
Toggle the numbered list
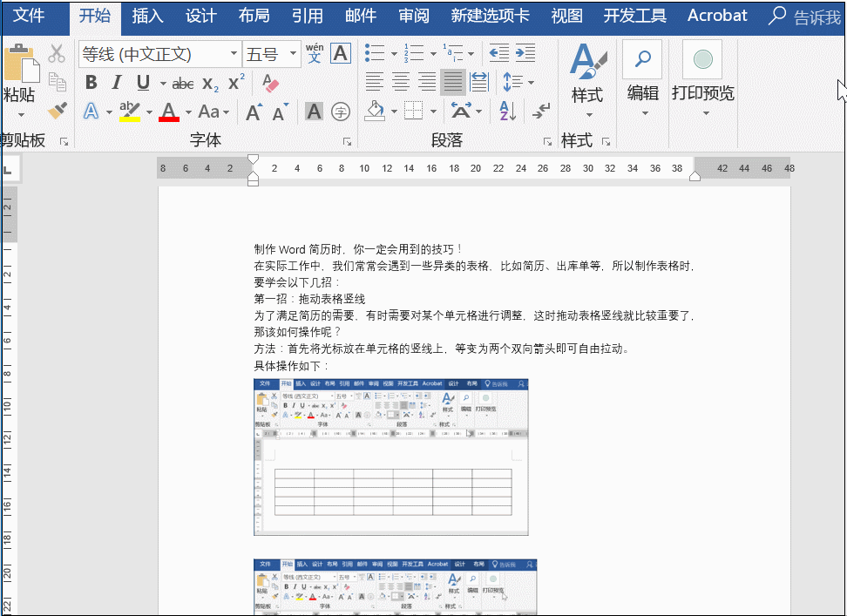tap(414, 53)
